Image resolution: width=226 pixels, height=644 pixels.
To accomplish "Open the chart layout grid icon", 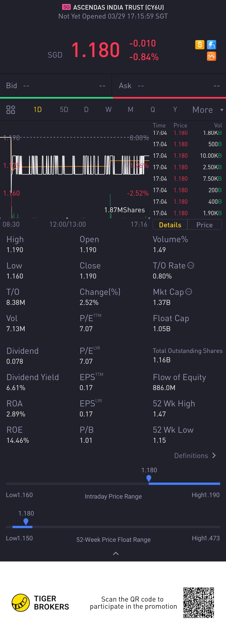I will [x=10, y=109].
